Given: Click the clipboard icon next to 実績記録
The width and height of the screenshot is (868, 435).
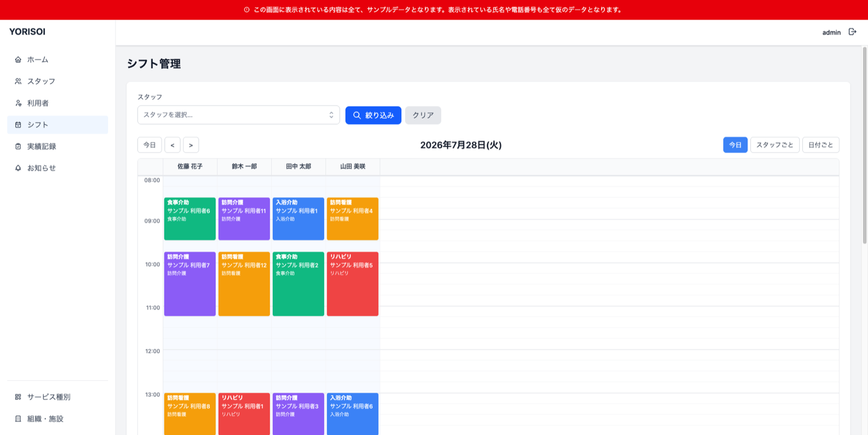Looking at the screenshot, I should [18, 147].
